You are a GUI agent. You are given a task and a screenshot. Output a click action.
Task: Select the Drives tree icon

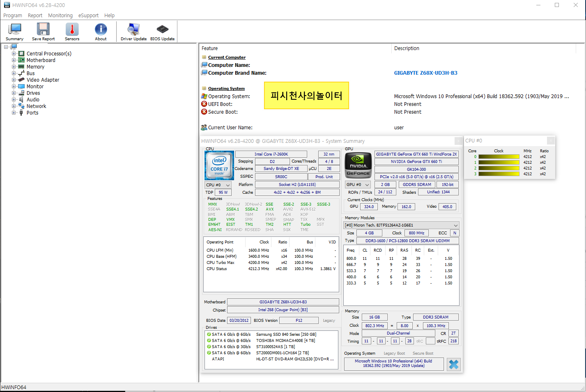(x=21, y=93)
